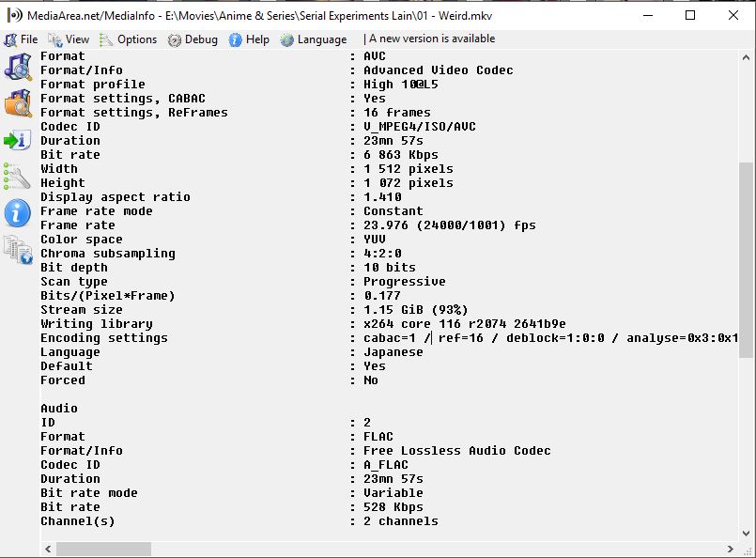This screenshot has width=756, height=558.
Task: Click the 'A_FLAC' codec ID value
Action: tap(386, 465)
